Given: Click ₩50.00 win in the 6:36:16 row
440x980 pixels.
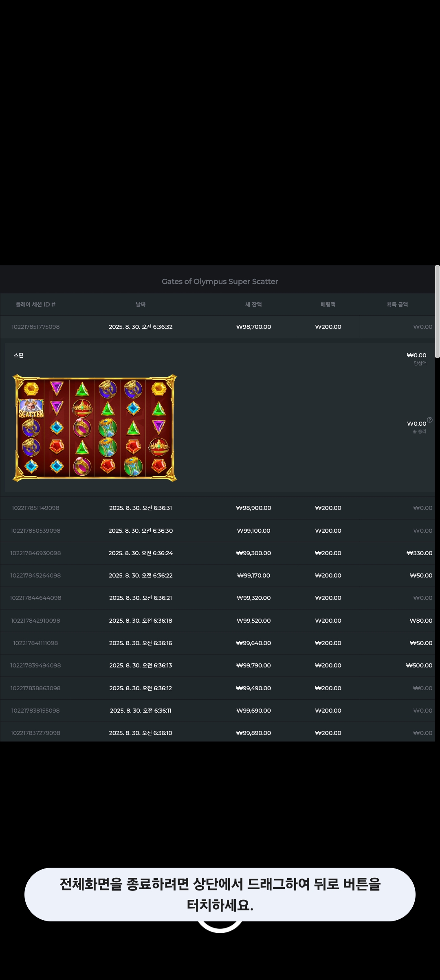Looking at the screenshot, I should tap(421, 643).
